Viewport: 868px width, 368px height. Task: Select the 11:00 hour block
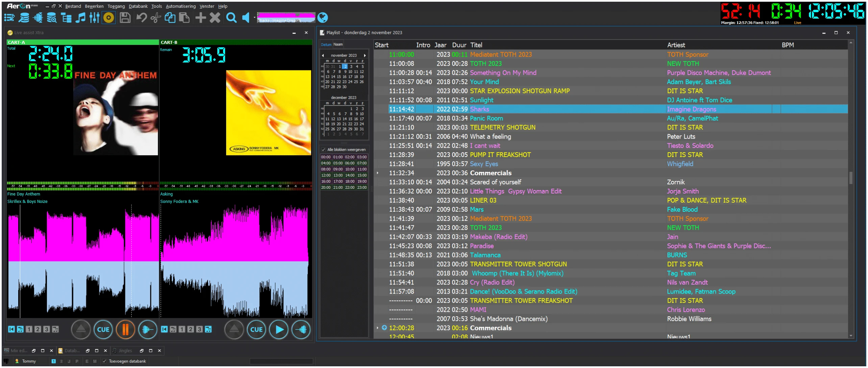[362, 169]
